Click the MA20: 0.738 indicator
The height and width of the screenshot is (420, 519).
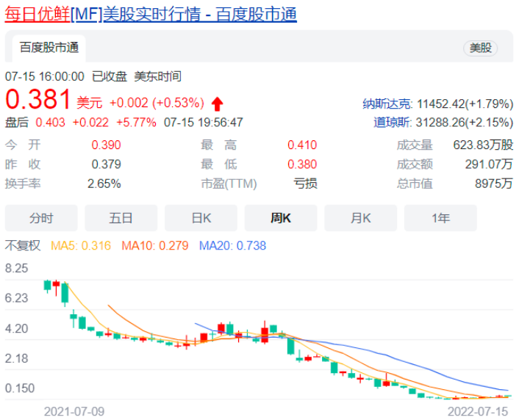232,246
